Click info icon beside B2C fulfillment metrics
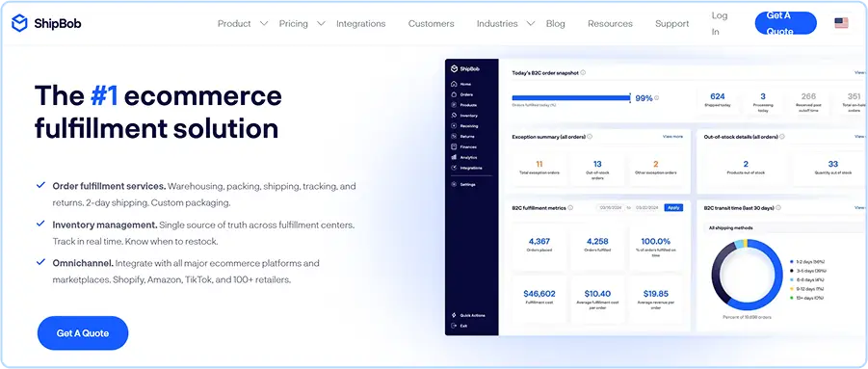This screenshot has height=369, width=868. (570, 208)
